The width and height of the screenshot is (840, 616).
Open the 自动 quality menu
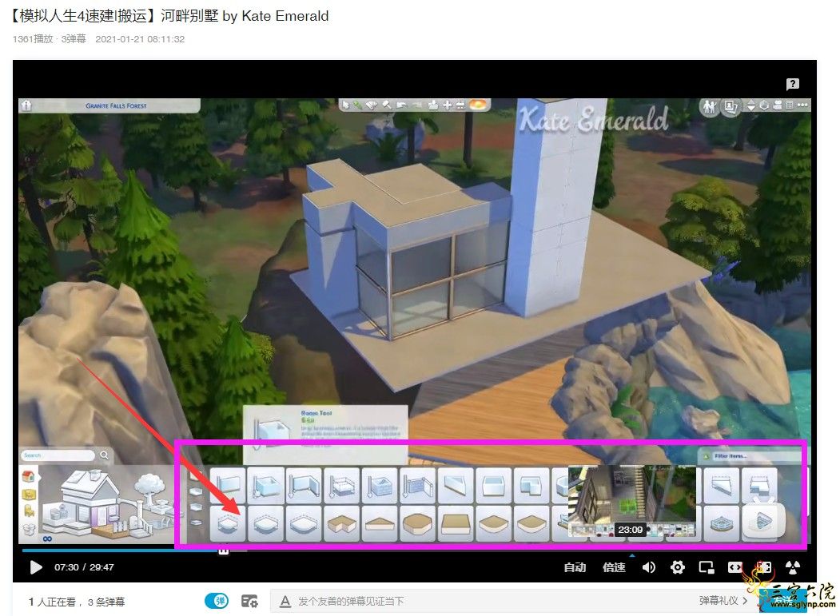point(575,567)
